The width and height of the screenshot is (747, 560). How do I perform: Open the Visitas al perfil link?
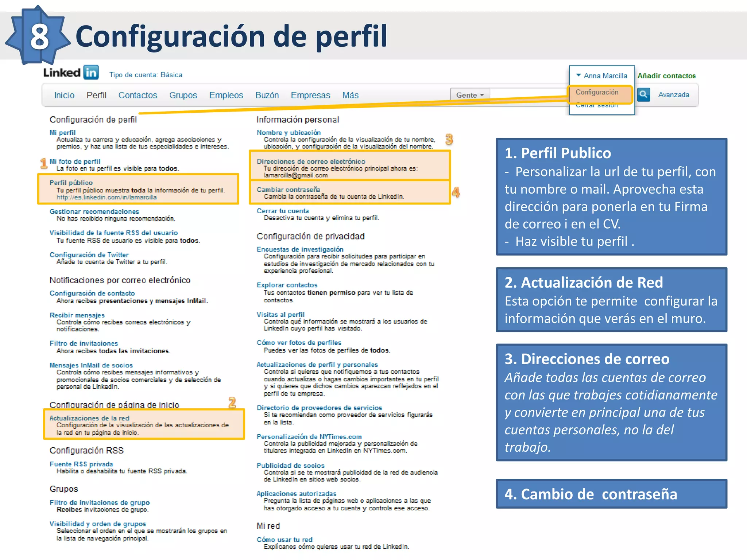[280, 315]
